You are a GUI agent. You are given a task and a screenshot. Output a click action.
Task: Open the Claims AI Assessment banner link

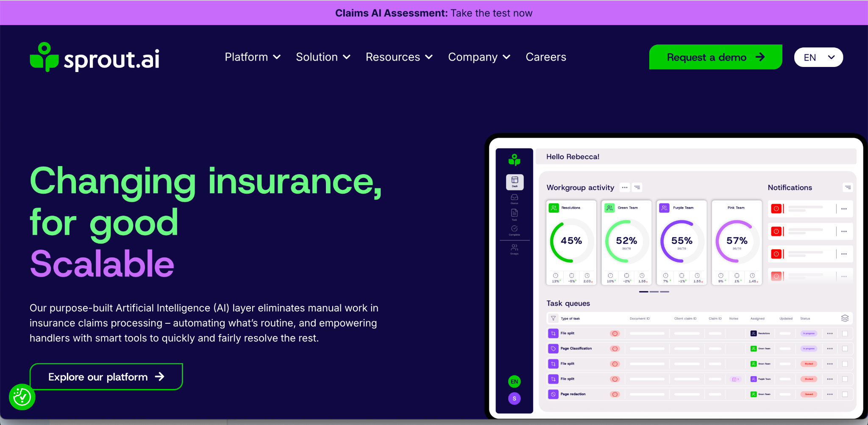point(434,13)
